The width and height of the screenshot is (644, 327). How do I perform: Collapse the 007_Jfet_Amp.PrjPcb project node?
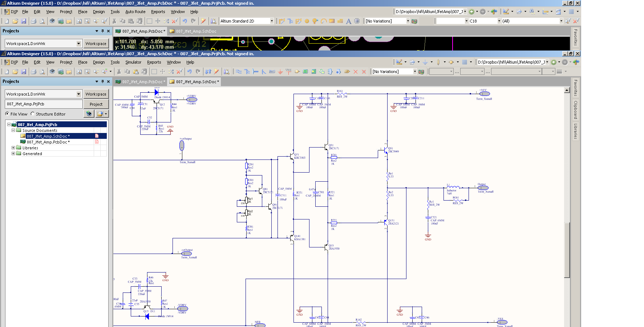[9, 124]
